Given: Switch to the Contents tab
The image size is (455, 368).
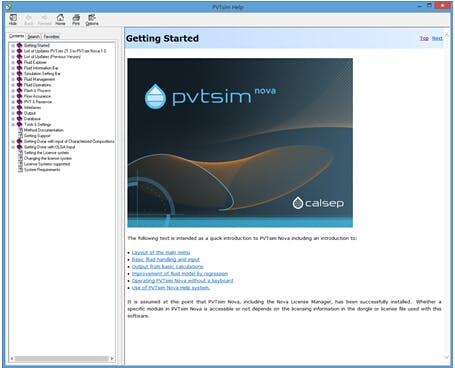Looking at the screenshot, I should point(16,36).
